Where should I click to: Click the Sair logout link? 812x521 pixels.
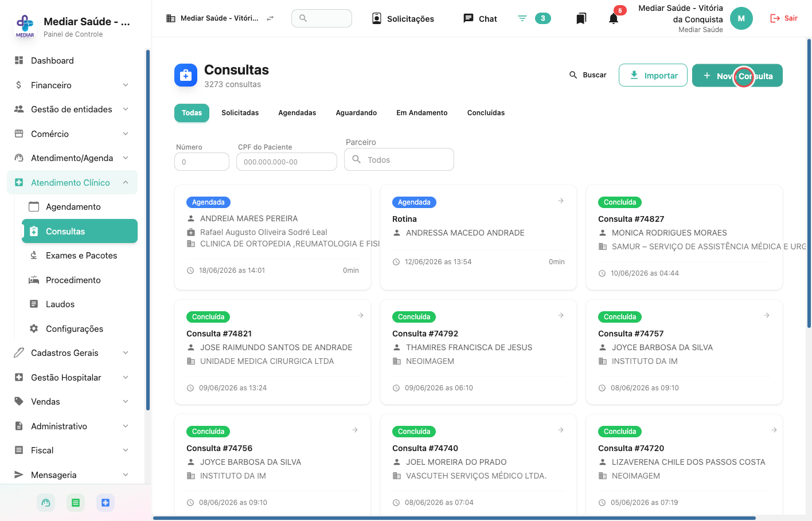784,18
